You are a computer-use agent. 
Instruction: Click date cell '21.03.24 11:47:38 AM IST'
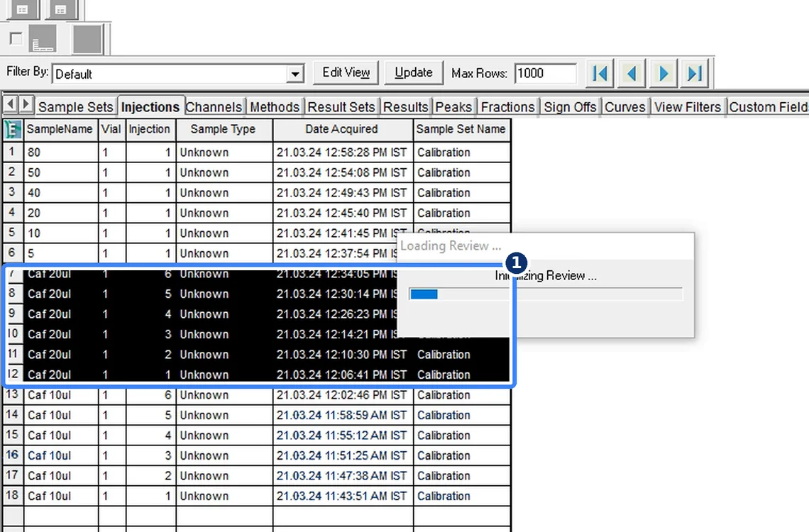[341, 475]
